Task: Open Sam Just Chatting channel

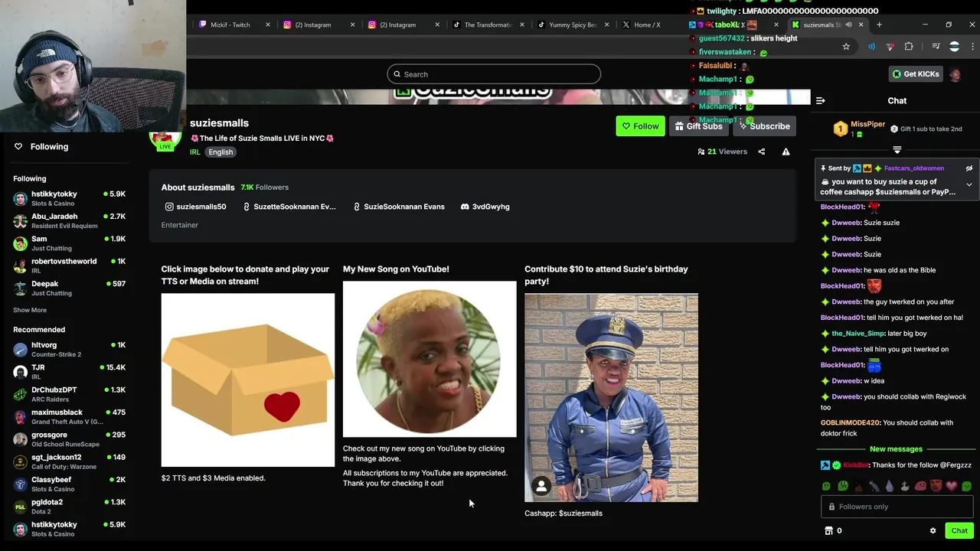Action: [69, 243]
